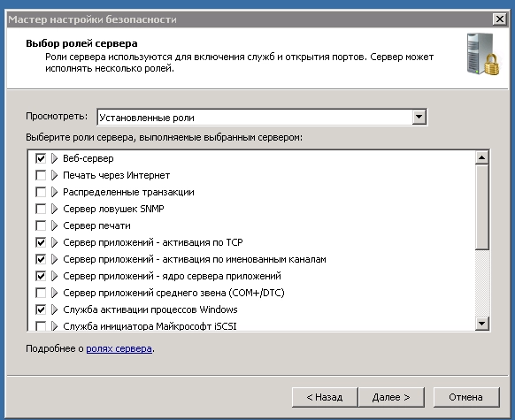Tick the Сервер печати checkbox
The image size is (515, 420).
tap(41, 225)
